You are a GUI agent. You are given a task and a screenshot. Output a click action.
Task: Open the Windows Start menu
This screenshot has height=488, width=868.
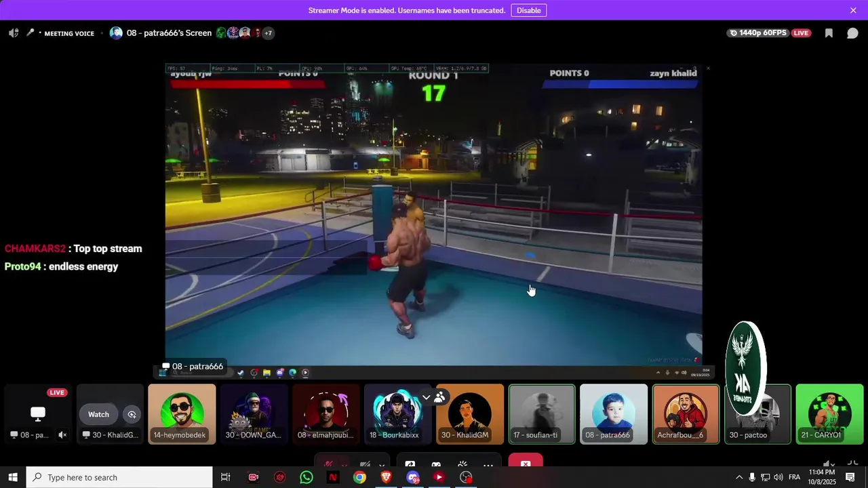click(x=13, y=477)
